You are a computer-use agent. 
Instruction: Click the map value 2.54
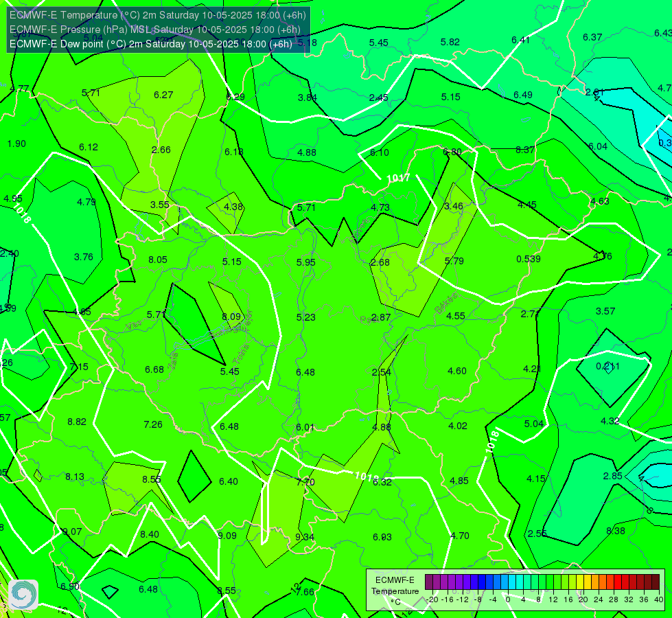pyautogui.click(x=382, y=372)
